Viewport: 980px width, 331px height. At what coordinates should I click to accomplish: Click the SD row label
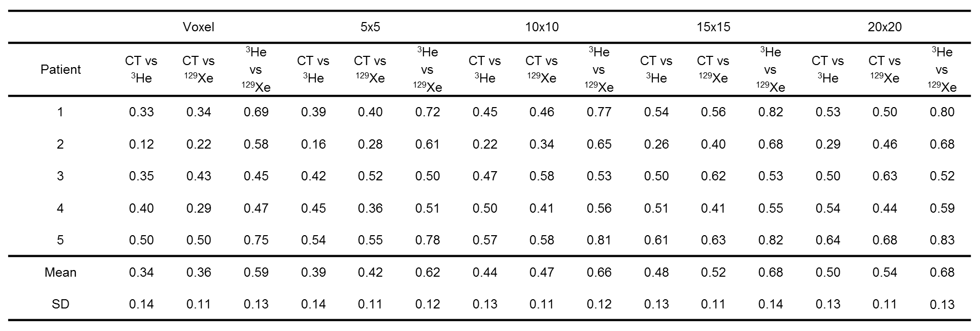[60, 304]
